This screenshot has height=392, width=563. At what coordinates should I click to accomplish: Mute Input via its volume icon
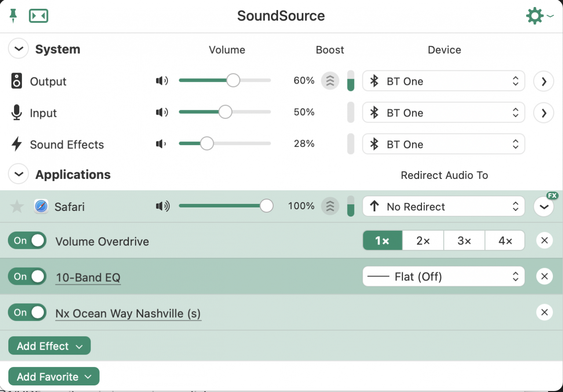[162, 113]
